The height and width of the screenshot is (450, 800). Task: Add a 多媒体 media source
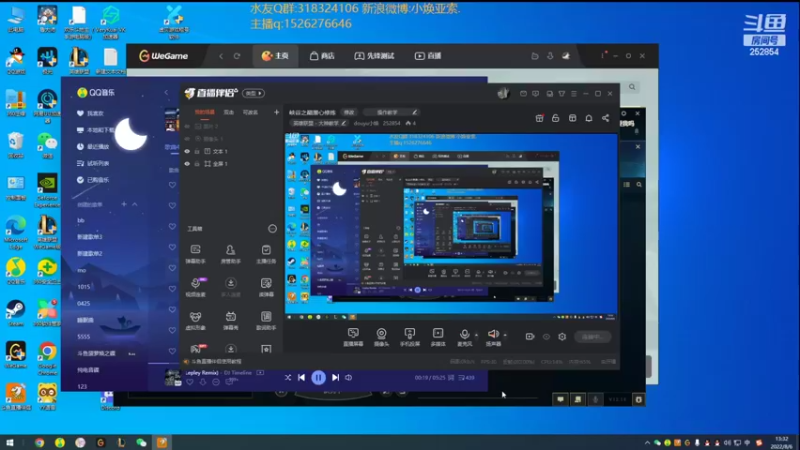click(438, 337)
